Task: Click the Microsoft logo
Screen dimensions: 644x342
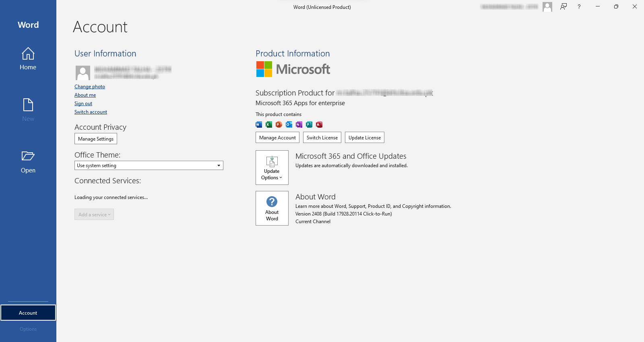Action: [293, 69]
